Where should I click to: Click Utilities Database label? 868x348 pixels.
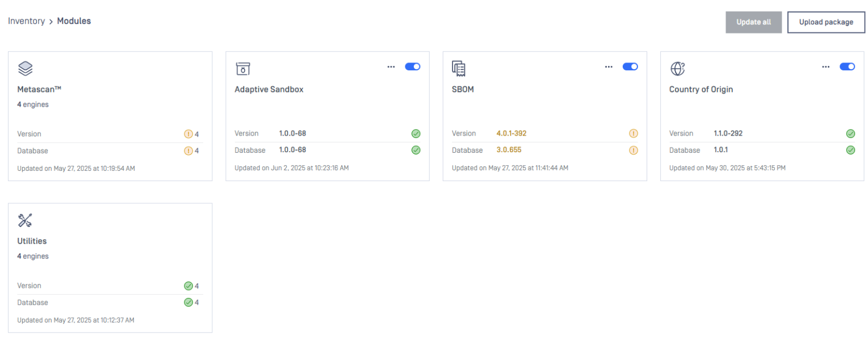(x=32, y=303)
